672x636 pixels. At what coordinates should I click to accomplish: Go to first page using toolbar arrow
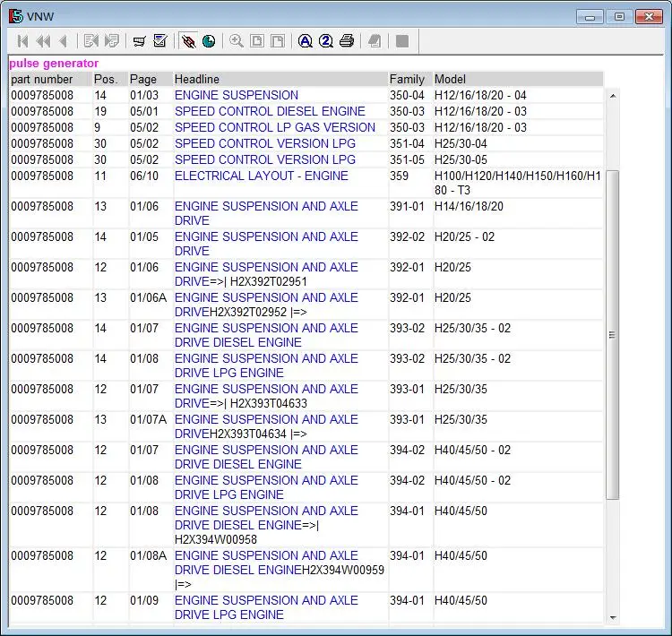coord(22,41)
